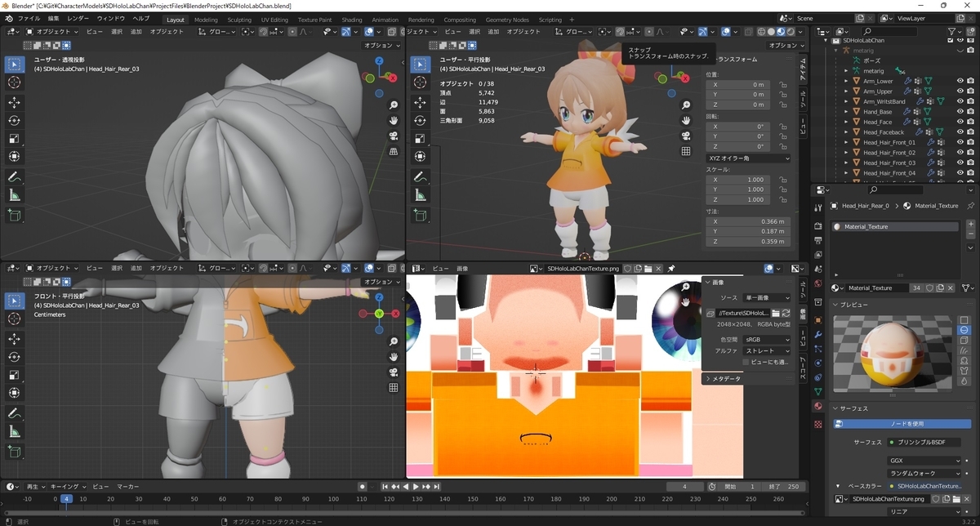Image resolution: width=980 pixels, height=526 pixels.
Task: Open the 色空間 sRGB dropdown
Action: click(767, 340)
